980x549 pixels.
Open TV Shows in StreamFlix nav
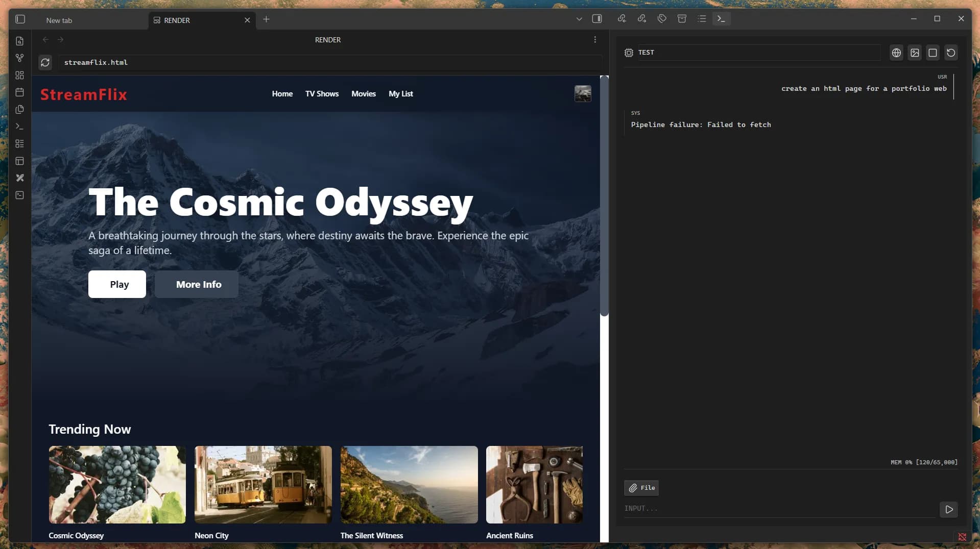pos(322,94)
